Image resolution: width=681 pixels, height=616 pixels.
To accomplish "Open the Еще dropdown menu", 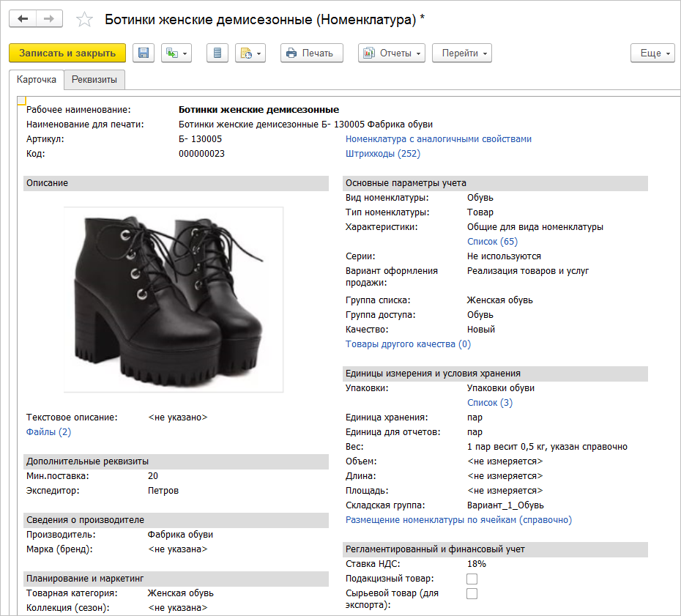I will [652, 53].
